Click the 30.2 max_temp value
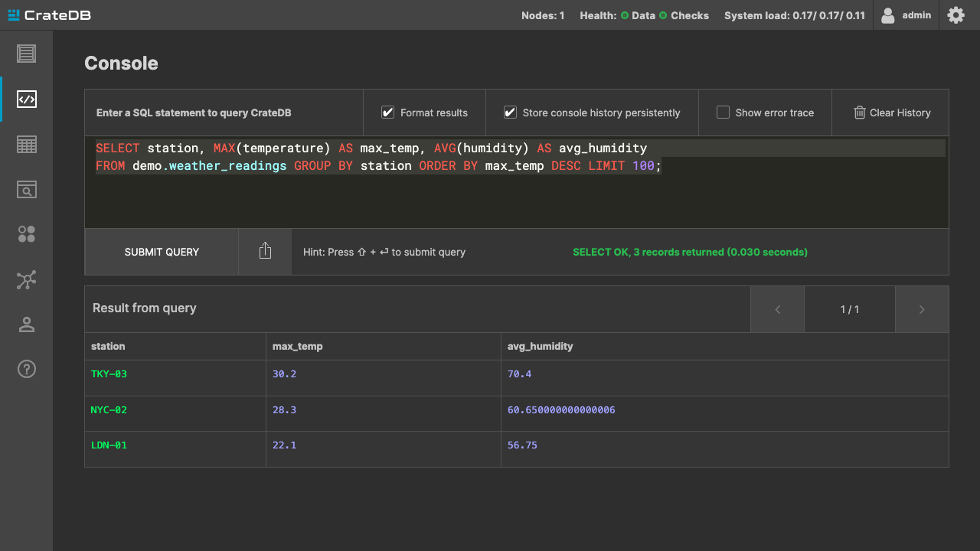This screenshot has width=980, height=551. pyautogui.click(x=284, y=374)
